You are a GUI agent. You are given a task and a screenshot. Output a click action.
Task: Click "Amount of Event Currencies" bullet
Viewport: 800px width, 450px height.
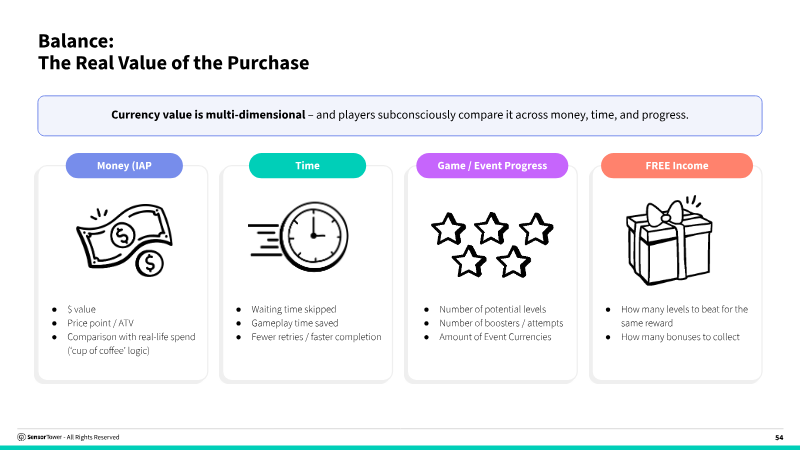coord(495,337)
